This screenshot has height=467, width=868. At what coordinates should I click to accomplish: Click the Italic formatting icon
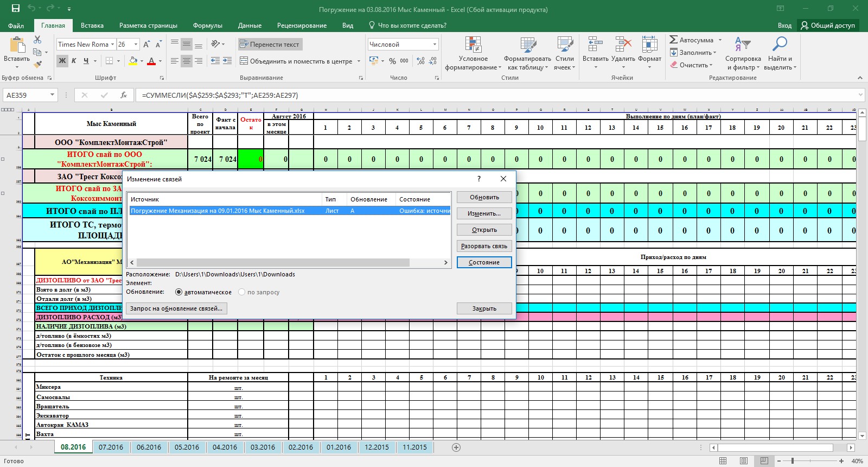coord(74,61)
